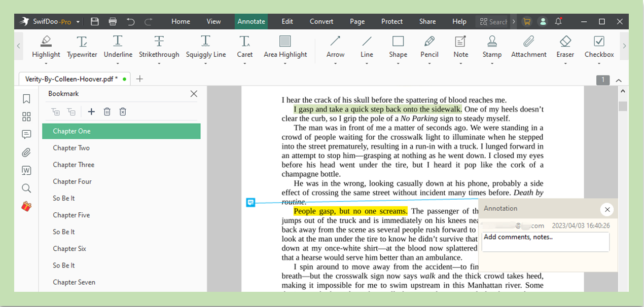Choose the Checkbox annotation tool
644x307 pixels.
599,47
